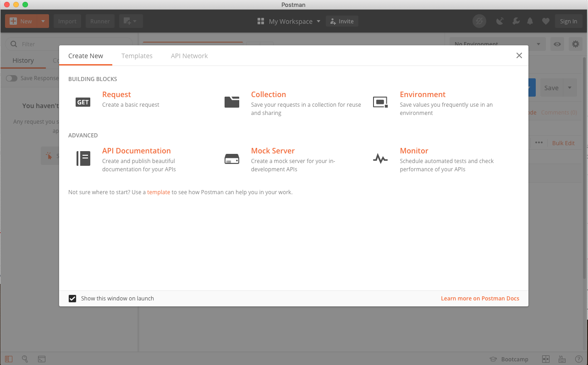The height and width of the screenshot is (365, 588).
Task: Switch to the API Network tab
Action: click(x=189, y=56)
